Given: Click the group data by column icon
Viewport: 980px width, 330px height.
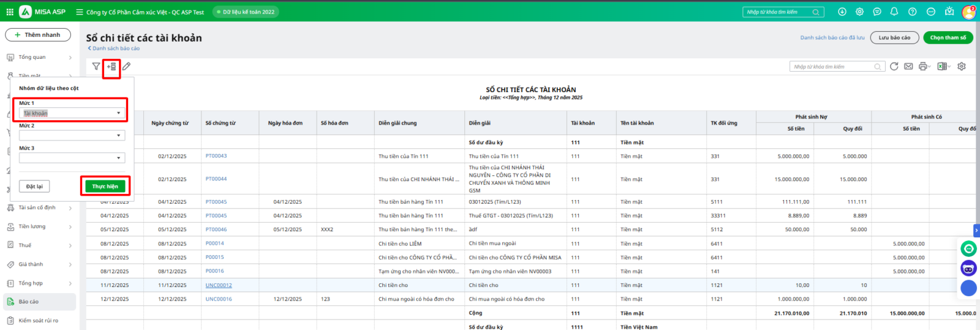Looking at the screenshot, I should click(x=111, y=66).
